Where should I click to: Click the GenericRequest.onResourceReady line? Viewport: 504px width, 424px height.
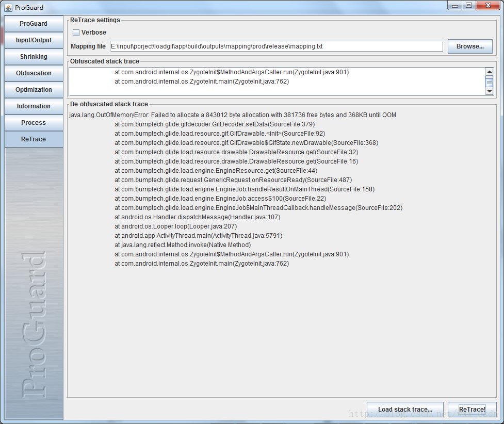(x=233, y=181)
